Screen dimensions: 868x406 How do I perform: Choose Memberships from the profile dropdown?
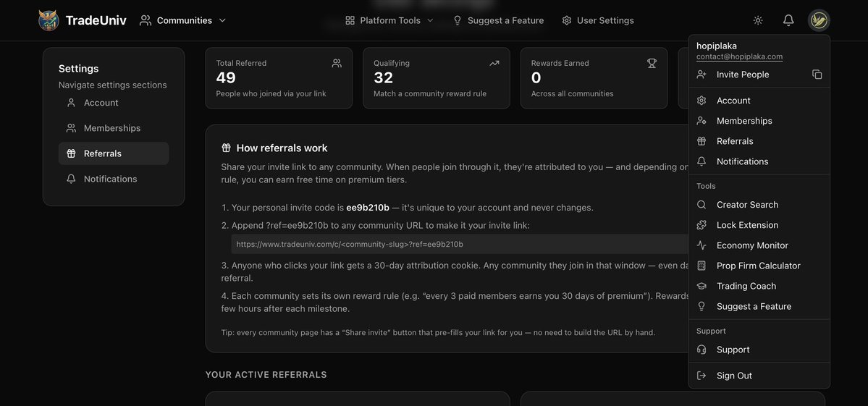coord(759,121)
